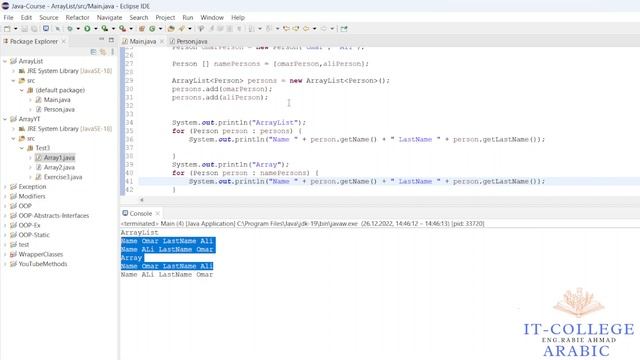Open the Back history dropdown arrow
This screenshot has height=360, width=640.
(314, 29)
